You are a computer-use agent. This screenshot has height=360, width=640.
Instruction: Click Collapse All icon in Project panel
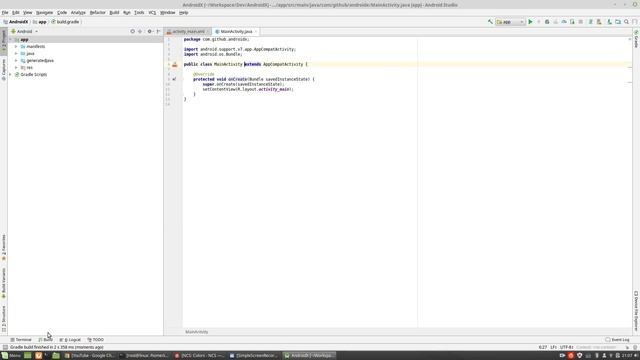click(140, 31)
